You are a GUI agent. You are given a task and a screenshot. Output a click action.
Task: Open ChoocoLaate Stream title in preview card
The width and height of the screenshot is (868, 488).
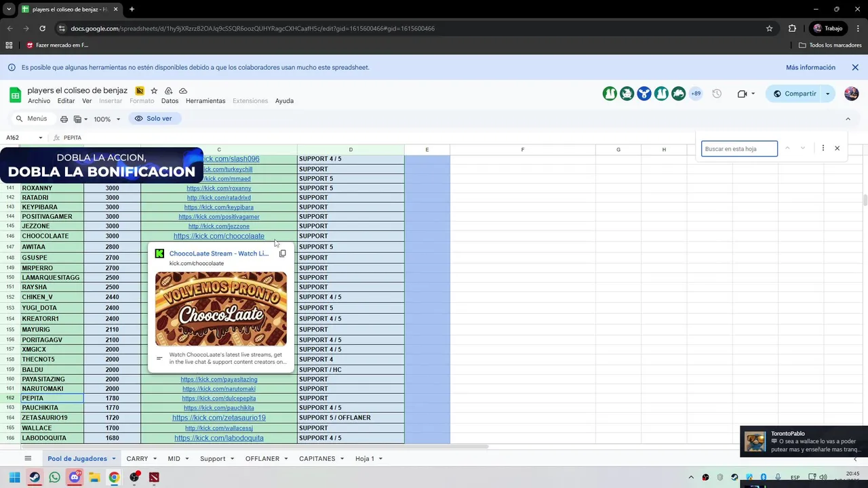click(218, 253)
